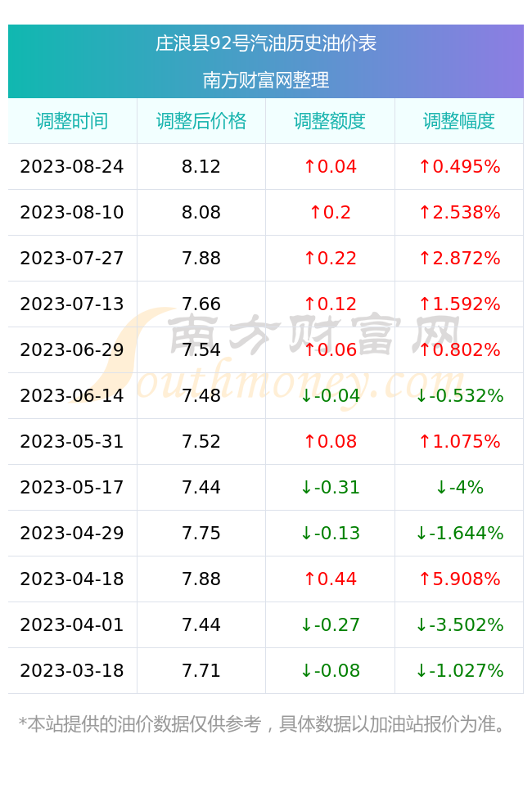Click the ↑5.908% percentage cell
The height and width of the screenshot is (802, 532).
tap(459, 579)
